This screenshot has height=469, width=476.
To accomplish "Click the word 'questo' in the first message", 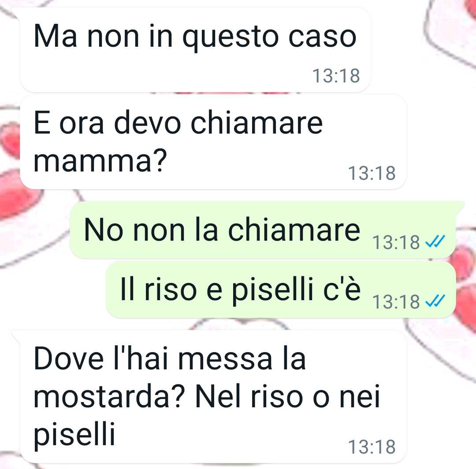I will pyautogui.click(x=231, y=37).
